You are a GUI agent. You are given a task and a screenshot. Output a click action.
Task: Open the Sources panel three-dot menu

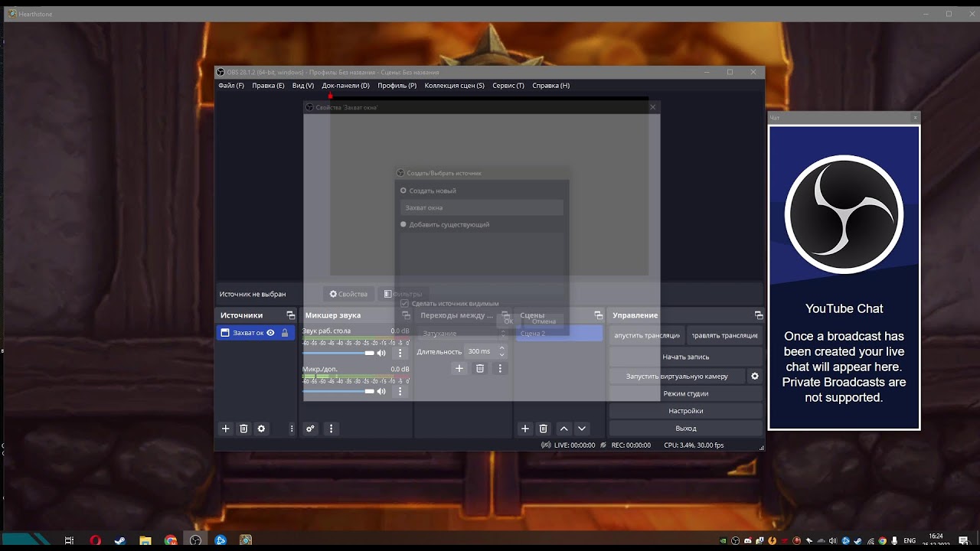(292, 429)
